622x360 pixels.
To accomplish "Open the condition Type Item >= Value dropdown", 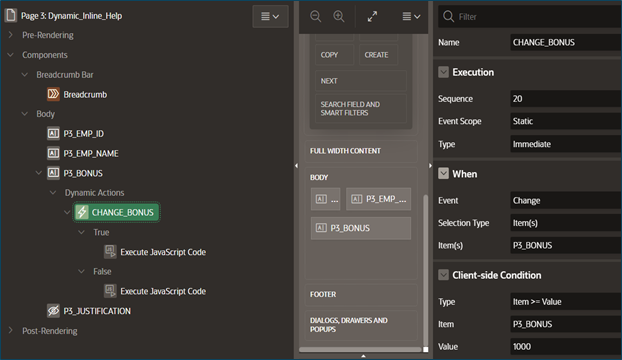I will (x=566, y=301).
